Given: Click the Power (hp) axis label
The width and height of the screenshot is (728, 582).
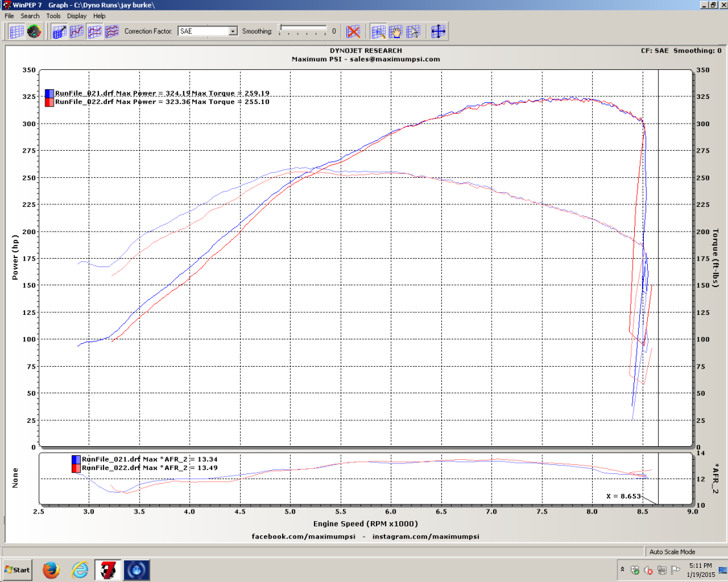Looking at the screenshot, I should coord(15,257).
